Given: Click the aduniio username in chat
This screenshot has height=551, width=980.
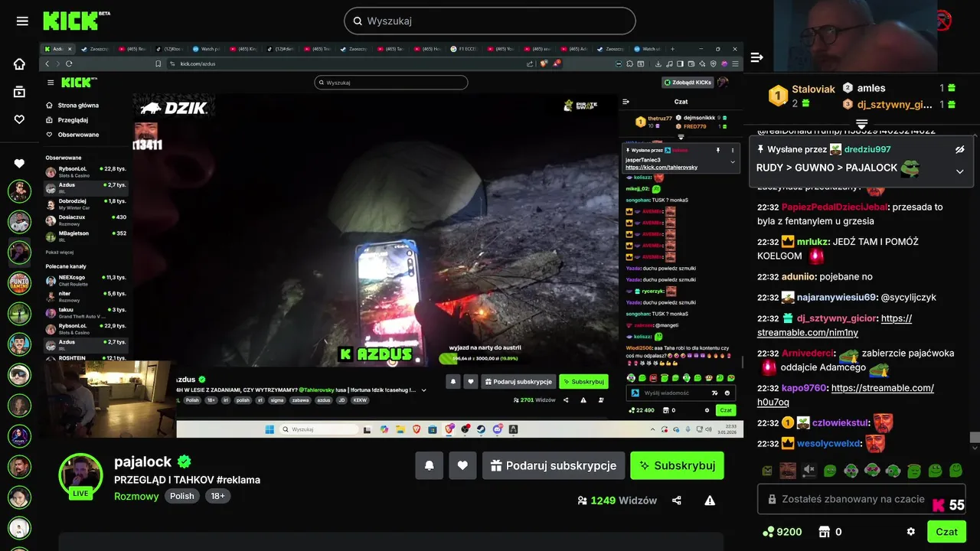Looking at the screenshot, I should point(799,276).
